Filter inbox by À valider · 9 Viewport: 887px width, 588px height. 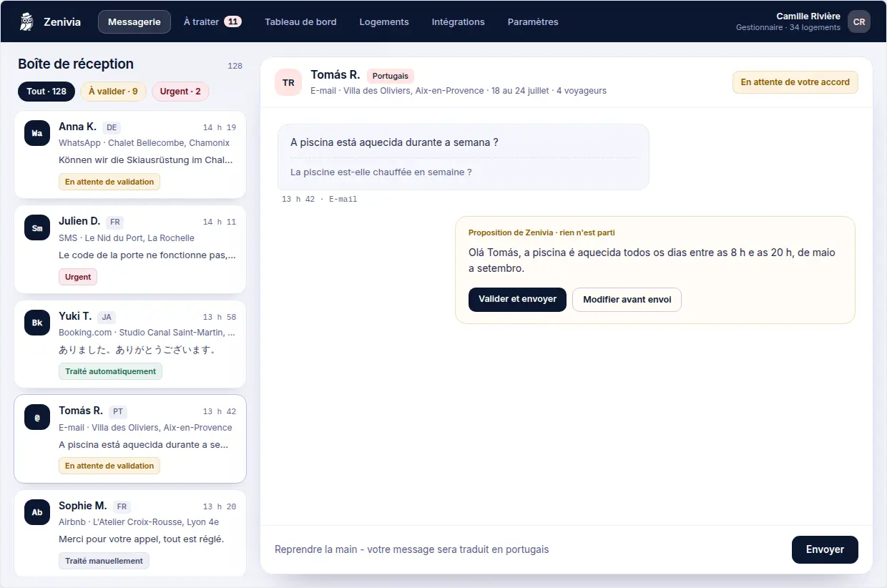tap(113, 92)
